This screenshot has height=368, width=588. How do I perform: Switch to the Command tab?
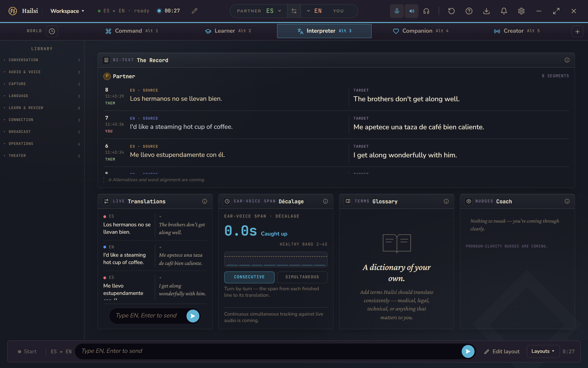(132, 31)
